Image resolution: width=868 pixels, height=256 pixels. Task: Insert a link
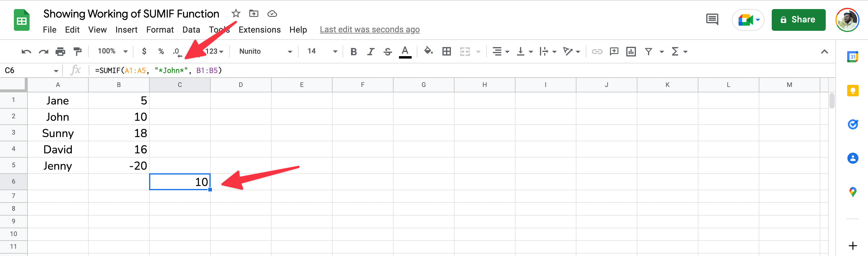click(597, 51)
